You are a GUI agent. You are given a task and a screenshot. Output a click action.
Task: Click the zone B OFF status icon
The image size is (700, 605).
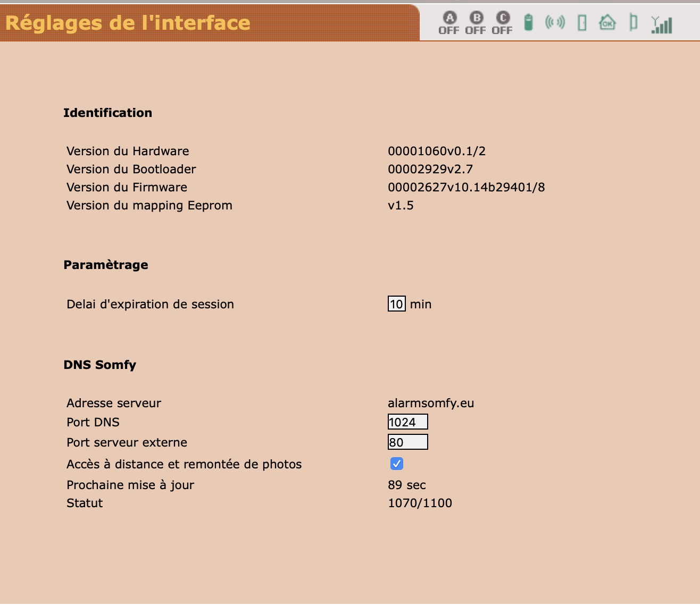pos(476,23)
